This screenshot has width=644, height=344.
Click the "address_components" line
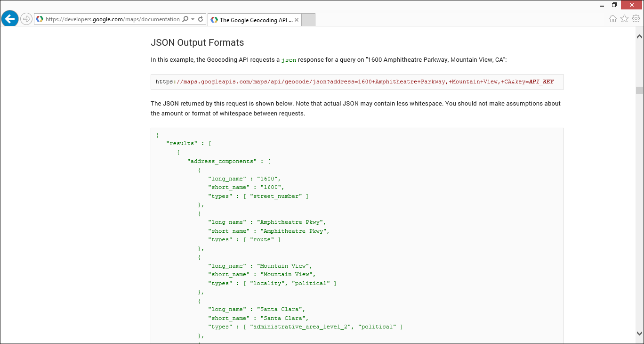229,161
